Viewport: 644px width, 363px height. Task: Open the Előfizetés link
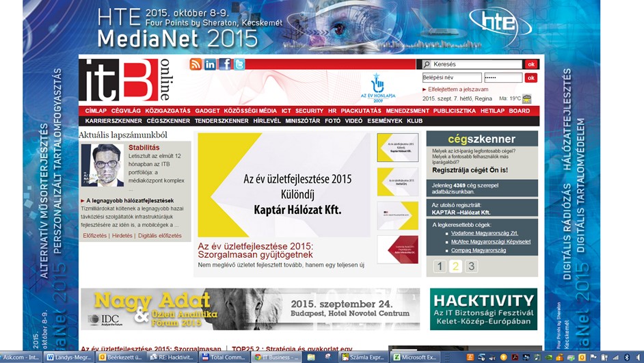click(94, 236)
